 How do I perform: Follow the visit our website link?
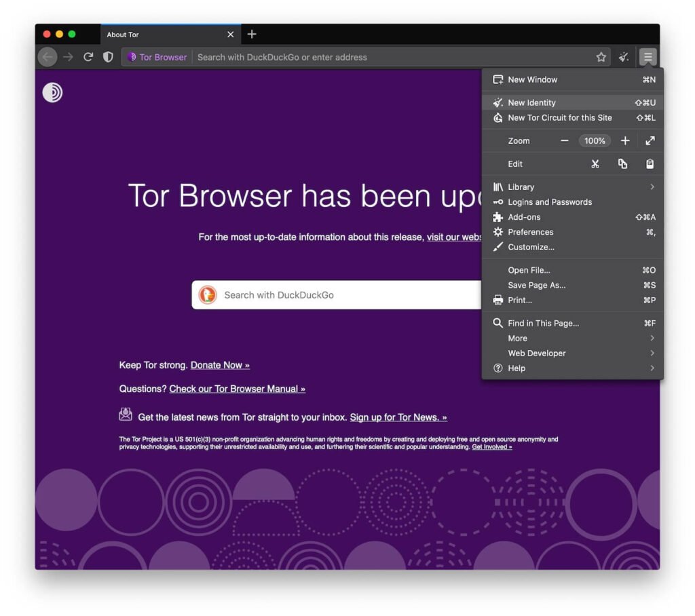[x=454, y=237]
